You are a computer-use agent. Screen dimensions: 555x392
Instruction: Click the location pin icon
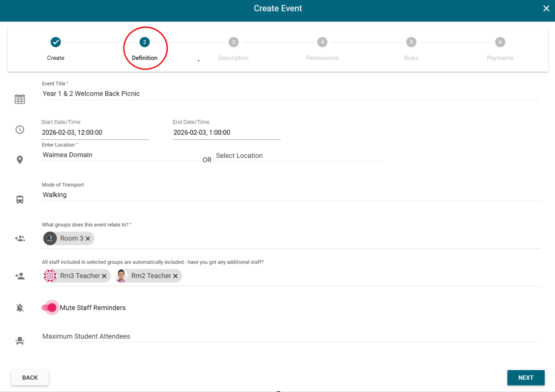click(20, 160)
